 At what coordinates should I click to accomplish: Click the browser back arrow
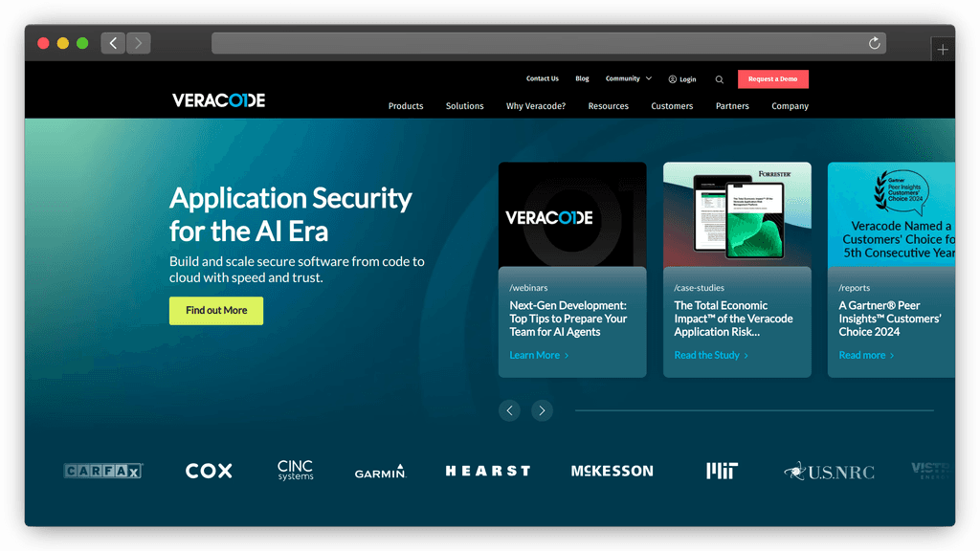tap(113, 42)
